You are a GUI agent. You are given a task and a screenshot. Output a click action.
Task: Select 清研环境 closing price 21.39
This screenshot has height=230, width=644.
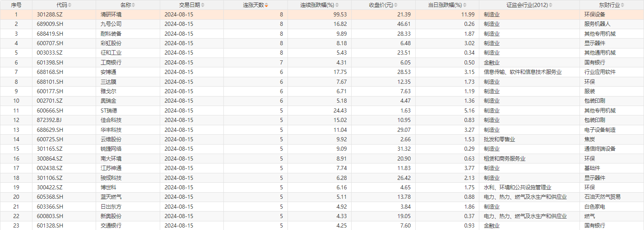point(404,14)
